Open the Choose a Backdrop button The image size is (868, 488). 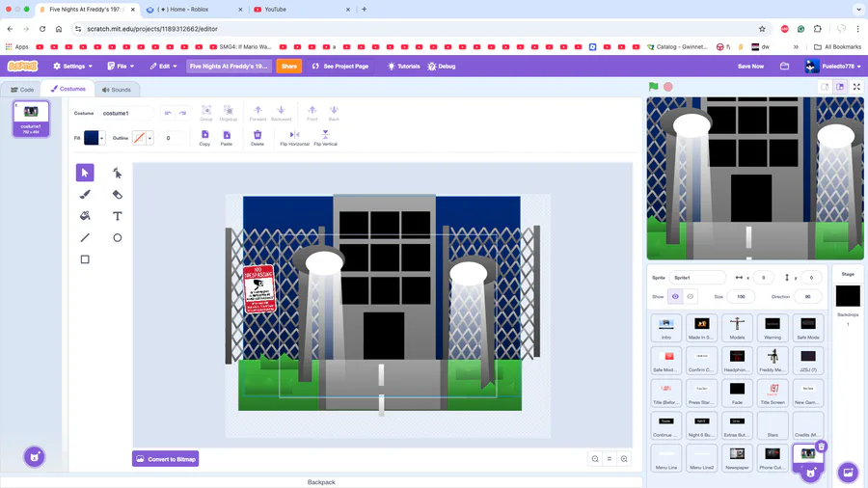(x=848, y=473)
